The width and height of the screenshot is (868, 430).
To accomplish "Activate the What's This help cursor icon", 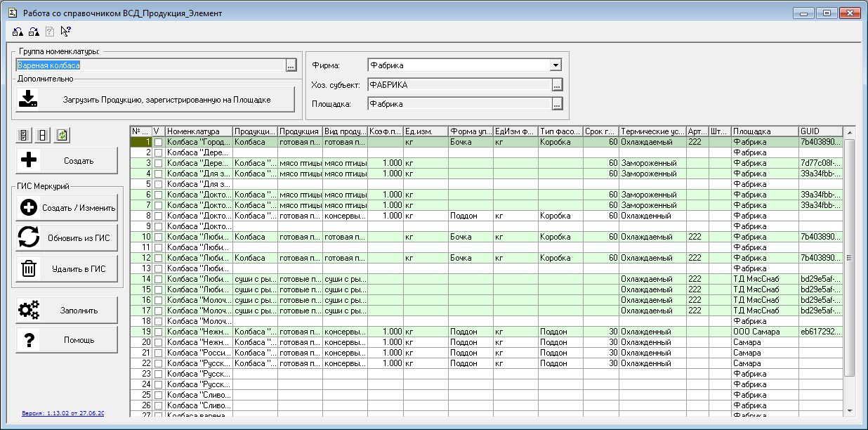I will pos(66,31).
